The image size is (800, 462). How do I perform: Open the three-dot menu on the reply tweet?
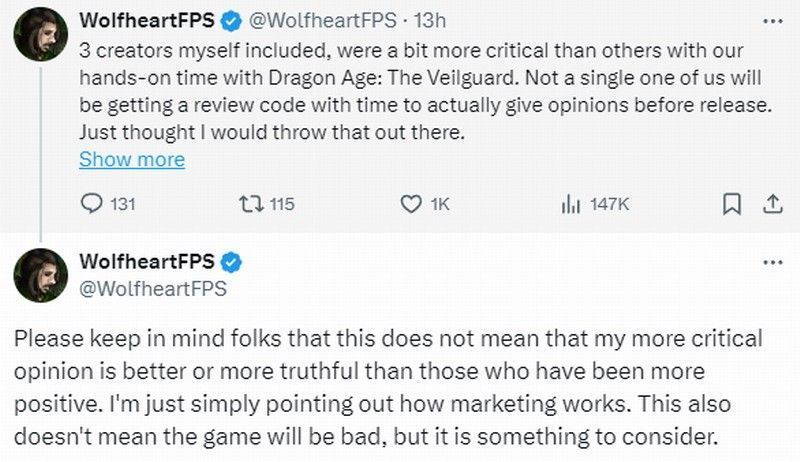click(771, 262)
